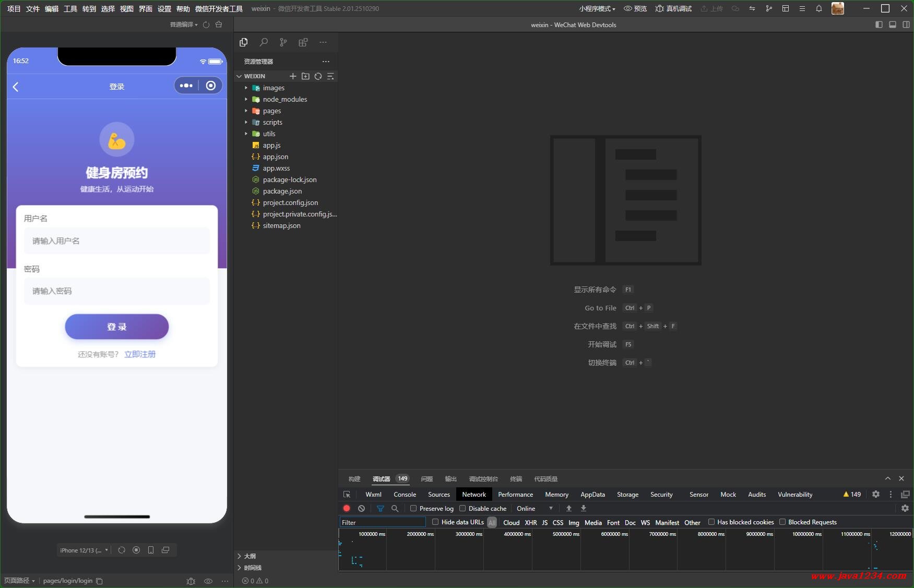Switch to the 终端 tab

pos(516,478)
